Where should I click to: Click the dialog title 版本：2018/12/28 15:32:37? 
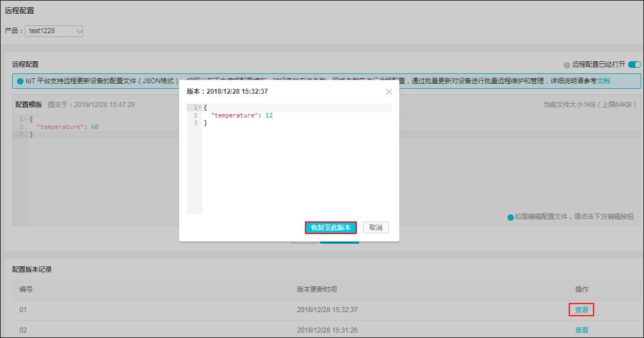pyautogui.click(x=227, y=92)
